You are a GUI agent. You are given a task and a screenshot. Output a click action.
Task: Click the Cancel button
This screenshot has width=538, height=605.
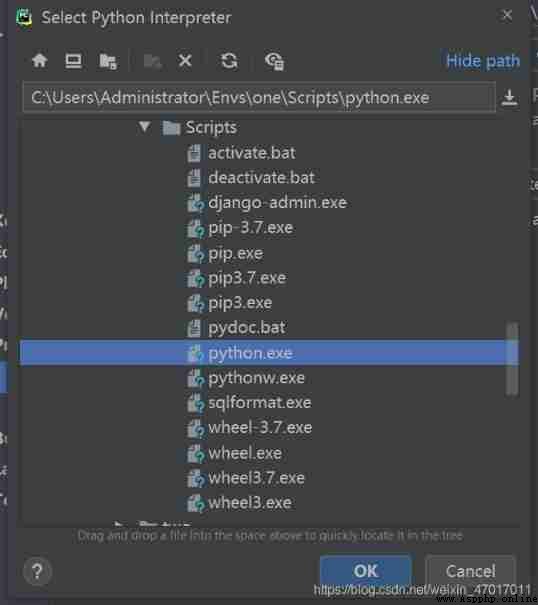[470, 571]
